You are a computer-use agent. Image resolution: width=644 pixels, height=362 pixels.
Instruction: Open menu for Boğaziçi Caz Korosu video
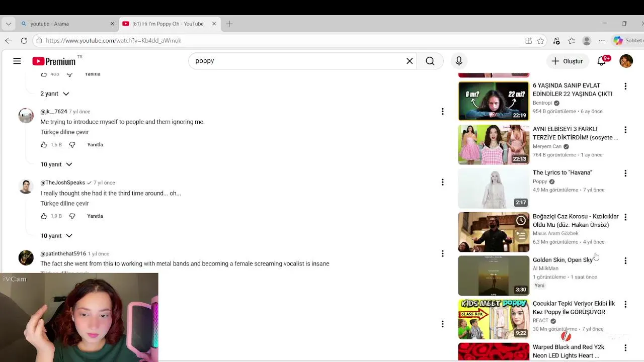[x=625, y=217]
